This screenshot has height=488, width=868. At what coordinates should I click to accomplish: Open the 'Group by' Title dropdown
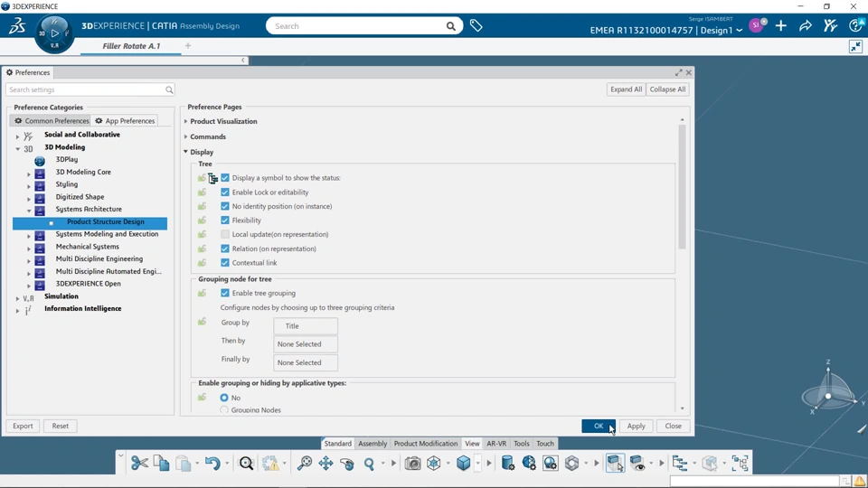306,326
